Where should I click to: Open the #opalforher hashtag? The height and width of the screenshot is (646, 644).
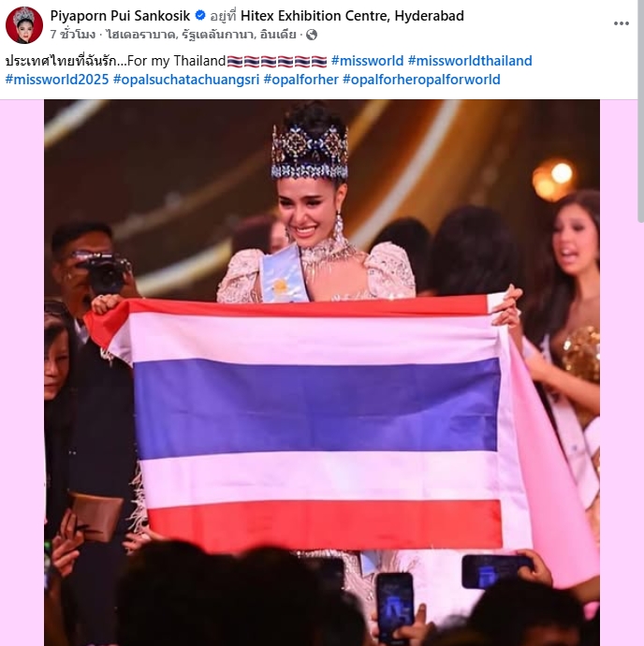(300, 80)
